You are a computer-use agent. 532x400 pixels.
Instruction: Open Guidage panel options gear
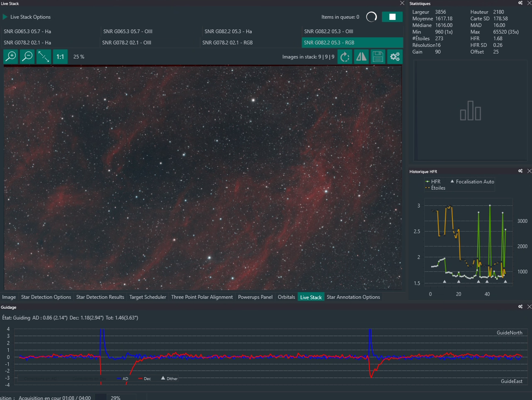pyautogui.click(x=520, y=307)
